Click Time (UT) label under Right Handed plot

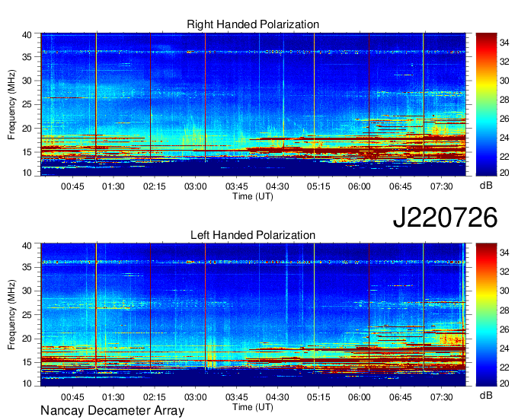point(253,196)
